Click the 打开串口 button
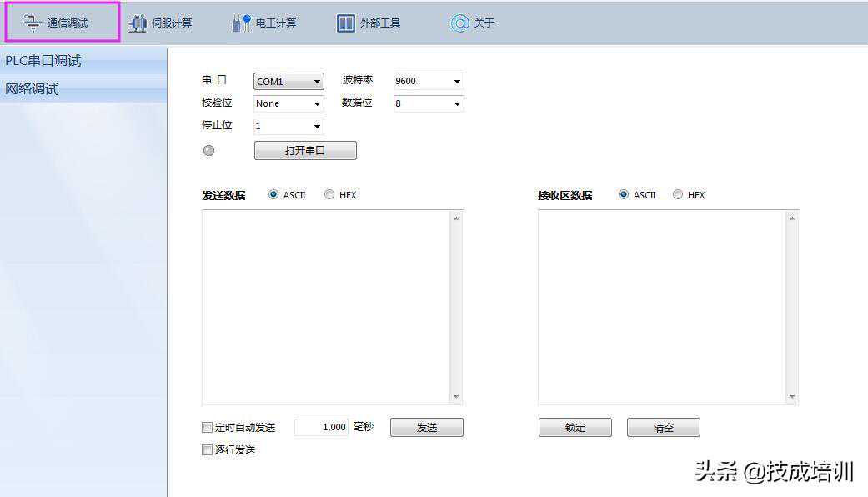This screenshot has height=497, width=868. [x=305, y=151]
